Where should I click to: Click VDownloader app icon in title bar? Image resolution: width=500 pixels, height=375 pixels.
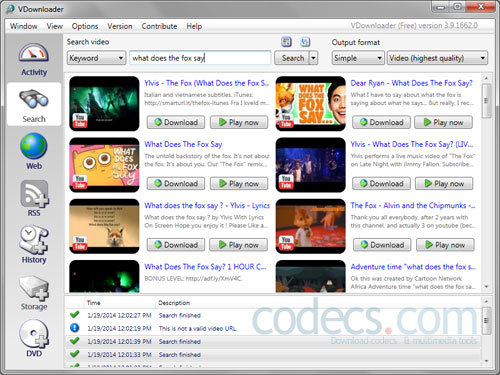10,9
